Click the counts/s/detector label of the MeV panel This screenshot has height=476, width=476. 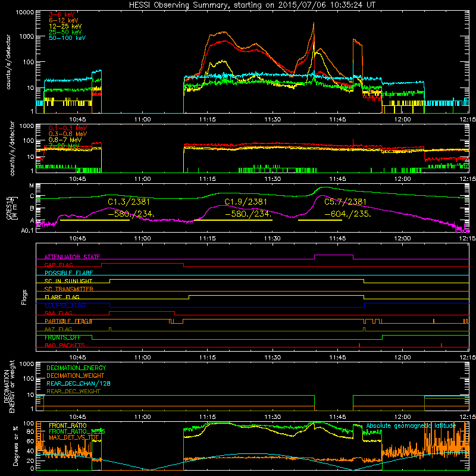pos(12,148)
